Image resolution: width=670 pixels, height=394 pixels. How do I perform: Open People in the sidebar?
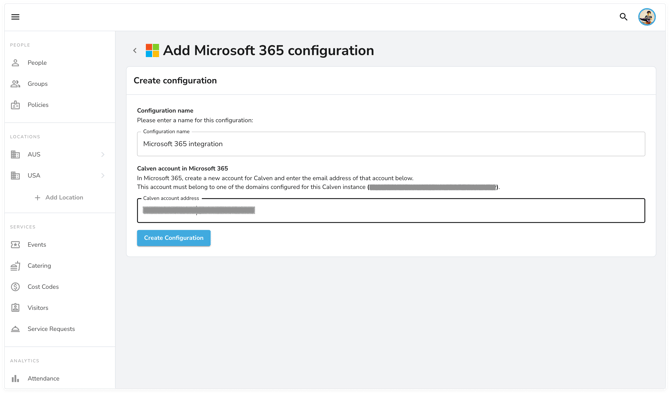click(37, 63)
